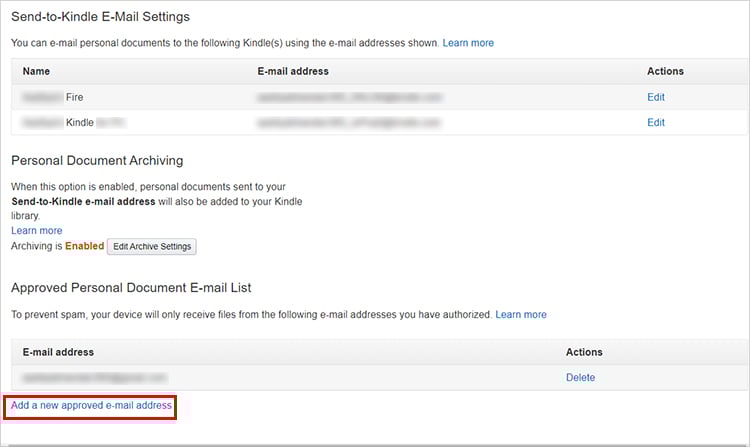This screenshot has width=750, height=447.
Task: Click the blurred approved sender e-mail address
Action: coord(94,377)
